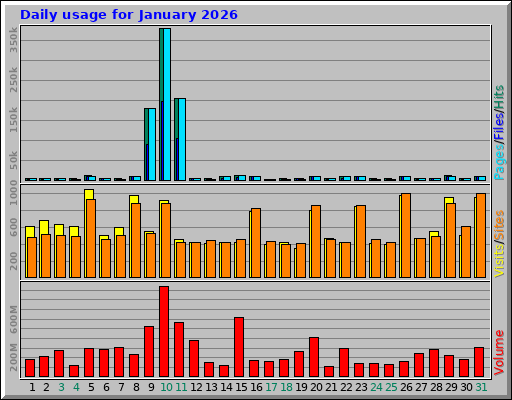
Task: Click green day label '10' on the x-axis
Action: [x=166, y=387]
